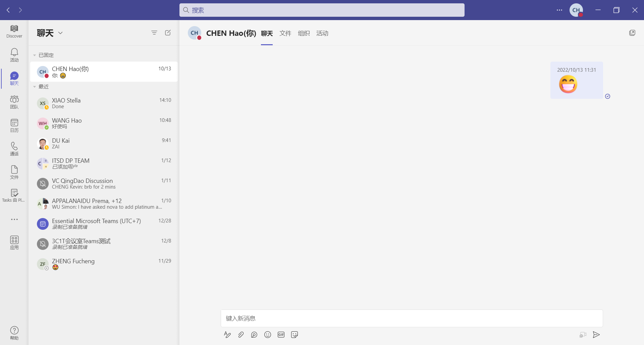Go forward with the right arrow

point(20,10)
